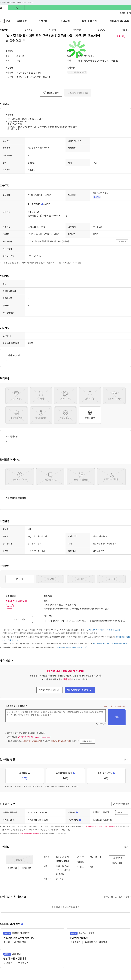Screen dimensions: 131x980
Task: Switch to the 기업 tab
Action: (x=16, y=8)
